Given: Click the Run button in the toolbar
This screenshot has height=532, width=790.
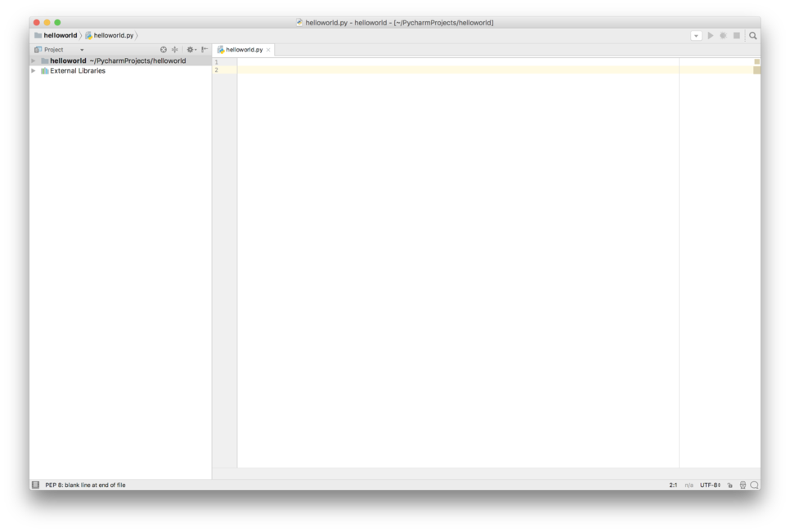Looking at the screenshot, I should pos(711,36).
